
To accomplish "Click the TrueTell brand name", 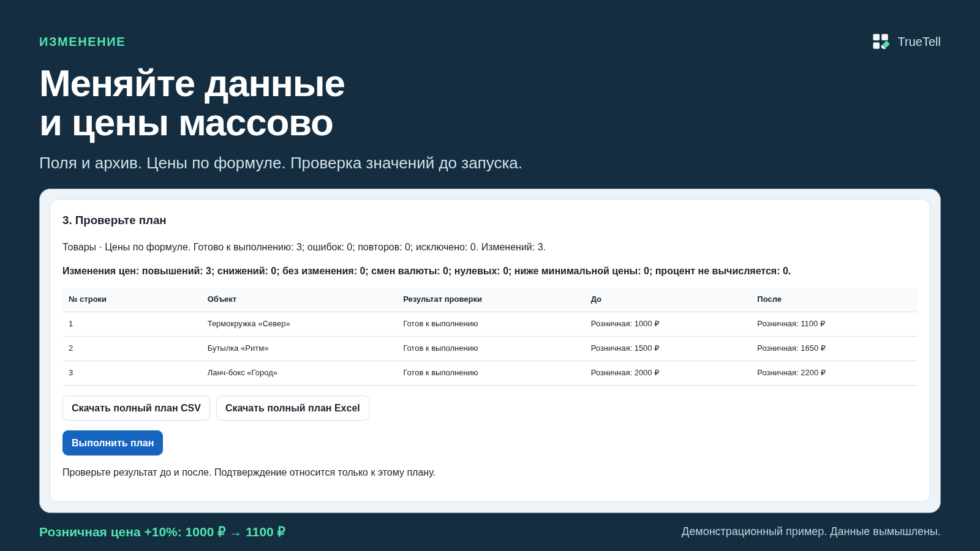I will point(919,42).
